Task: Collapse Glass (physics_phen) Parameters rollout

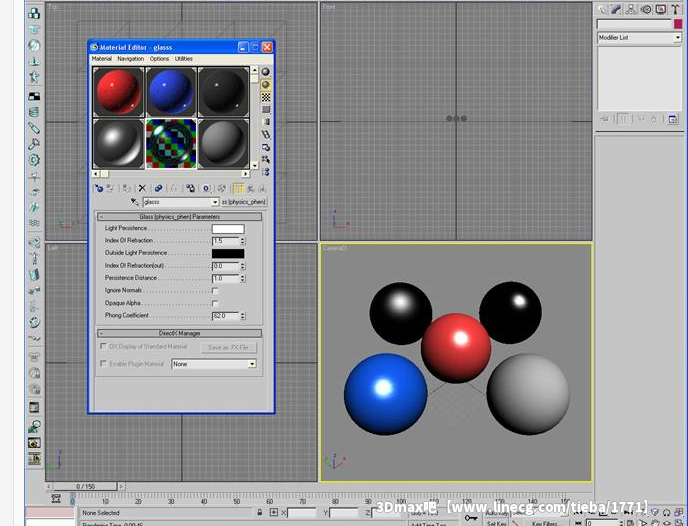Action: (x=179, y=217)
